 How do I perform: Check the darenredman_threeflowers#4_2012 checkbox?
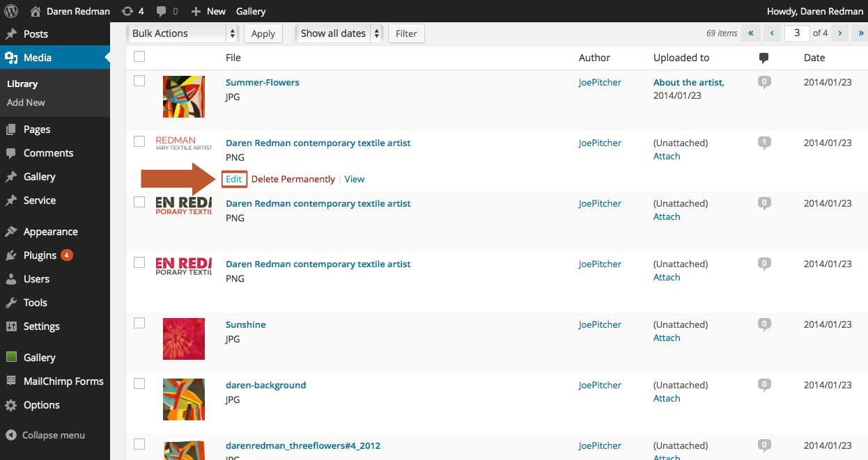point(139,444)
